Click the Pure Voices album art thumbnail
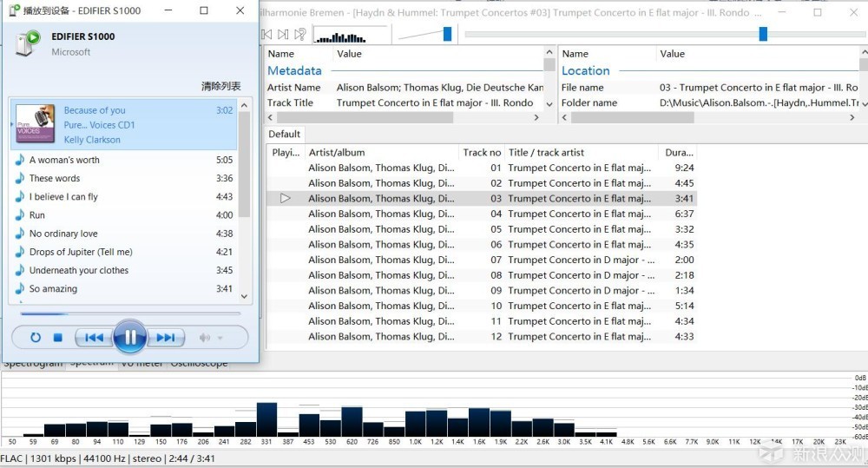The image size is (868, 468). 36,123
